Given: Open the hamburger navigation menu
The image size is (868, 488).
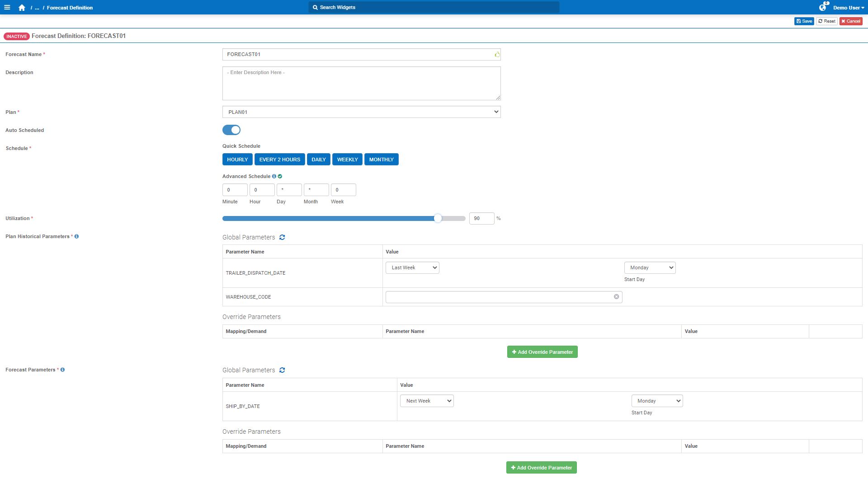Looking at the screenshot, I should (7, 7).
